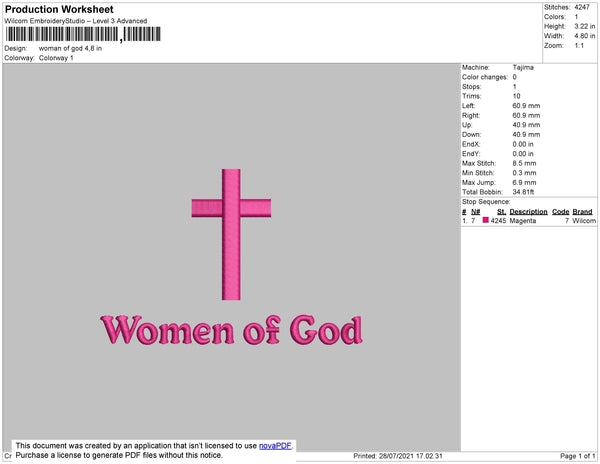The width and height of the screenshot is (600, 464).
Task: Click the Magenta color swatch in Stop Sequence
Action: point(486,220)
